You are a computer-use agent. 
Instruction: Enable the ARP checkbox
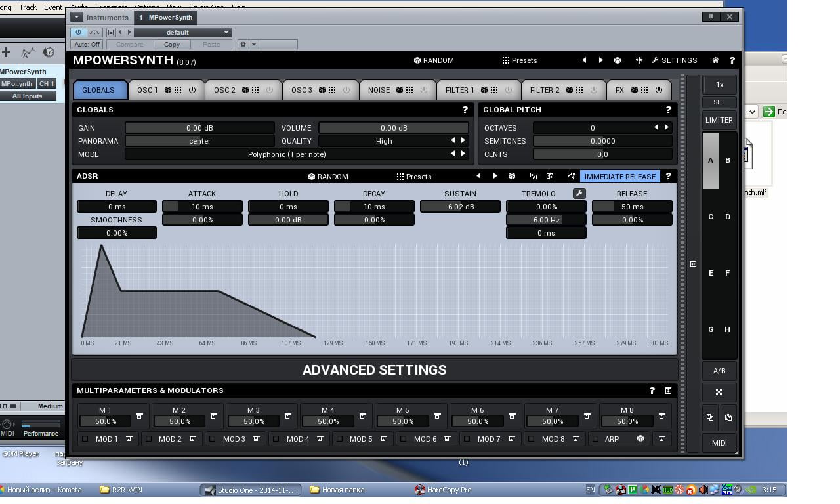pos(595,438)
